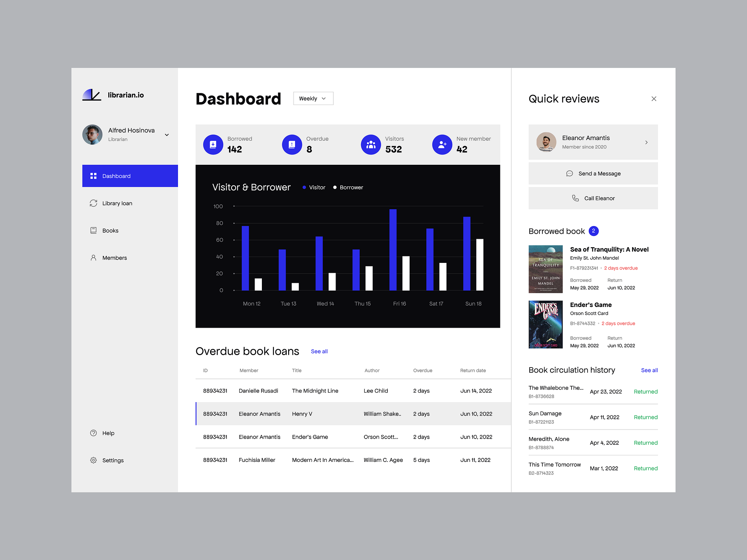Open the Ender's Game book cover thumbnail

coord(545,324)
